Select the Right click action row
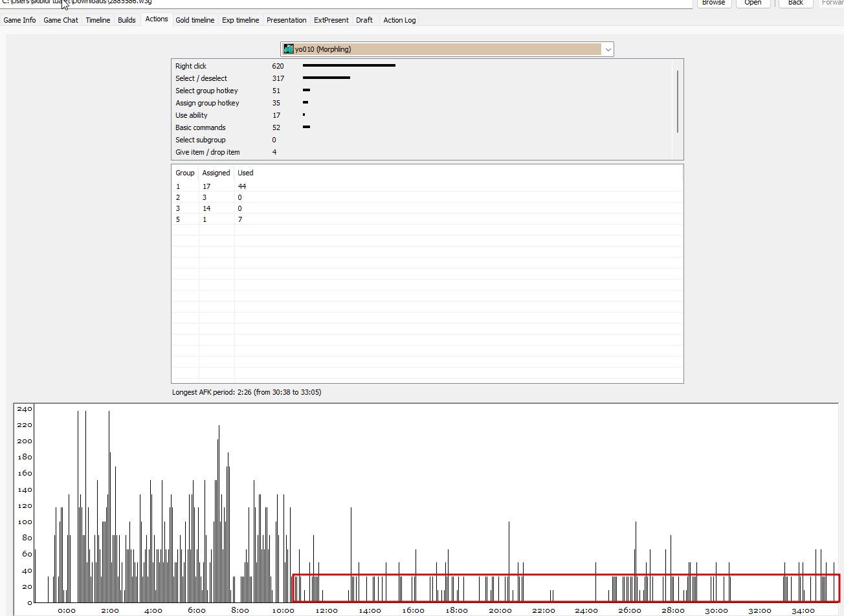The height and width of the screenshot is (616, 844). tap(422, 66)
